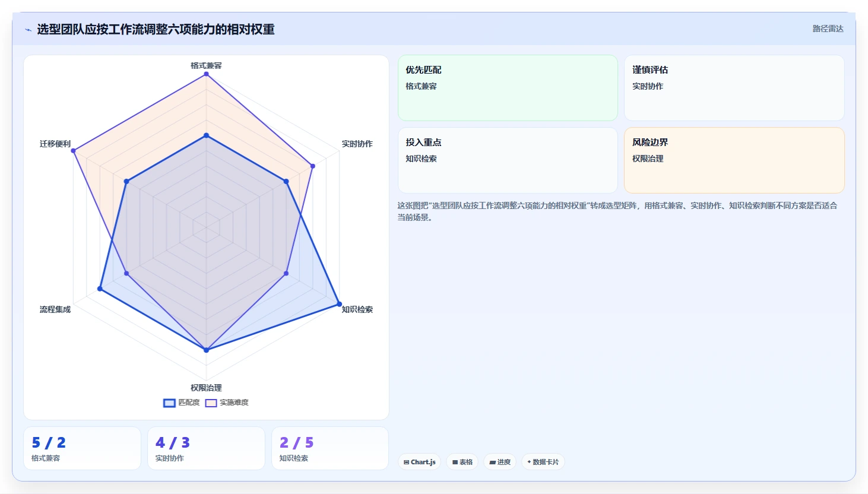
Task: Open the 优先匹配 card
Action: [x=508, y=88]
